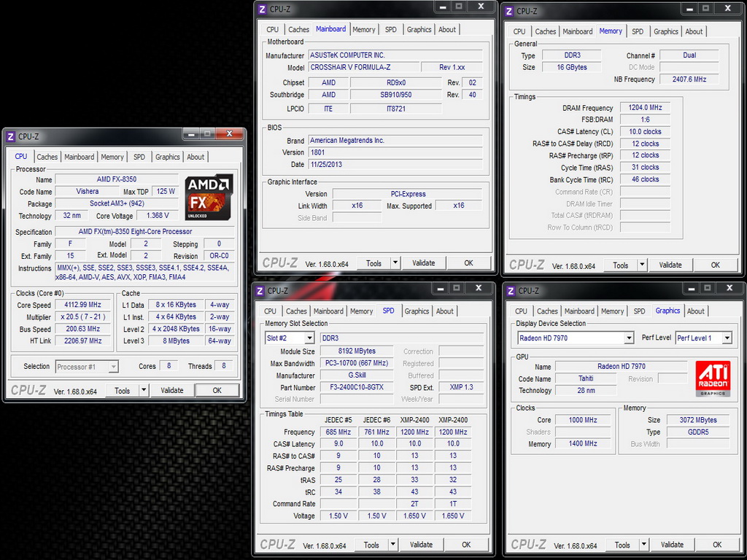Image resolution: width=747 pixels, height=560 pixels.
Task: Switch to Caches tab in CPU window
Action: pyautogui.click(x=47, y=157)
